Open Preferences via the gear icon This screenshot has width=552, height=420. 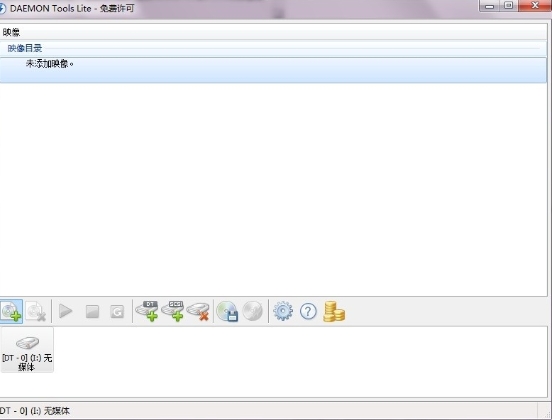(283, 311)
